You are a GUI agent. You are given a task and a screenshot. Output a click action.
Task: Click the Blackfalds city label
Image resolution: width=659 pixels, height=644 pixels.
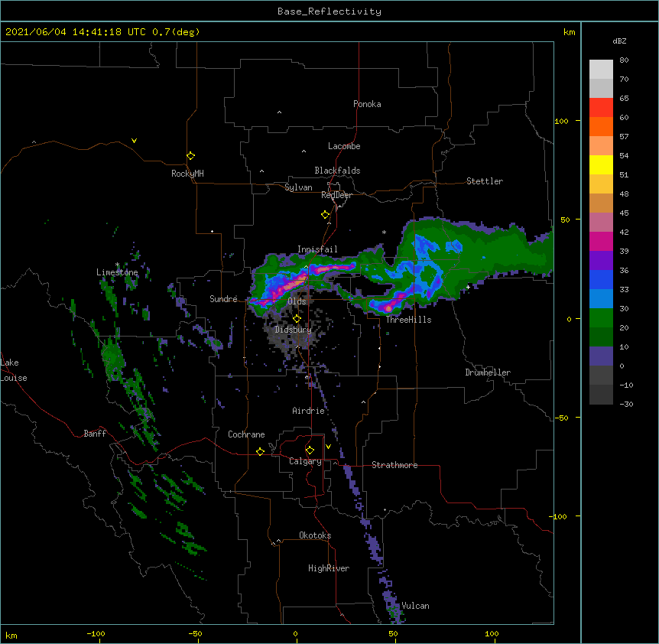pos(337,171)
